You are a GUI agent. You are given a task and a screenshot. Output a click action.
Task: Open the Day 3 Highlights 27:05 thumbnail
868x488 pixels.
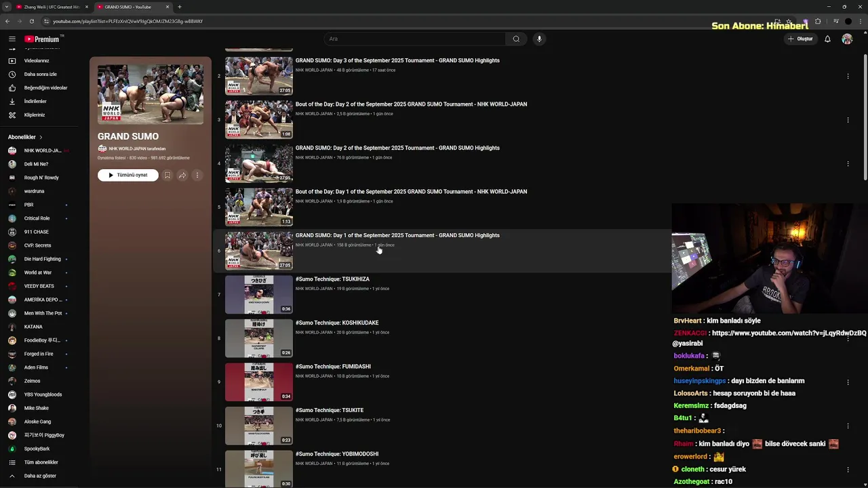(259, 76)
